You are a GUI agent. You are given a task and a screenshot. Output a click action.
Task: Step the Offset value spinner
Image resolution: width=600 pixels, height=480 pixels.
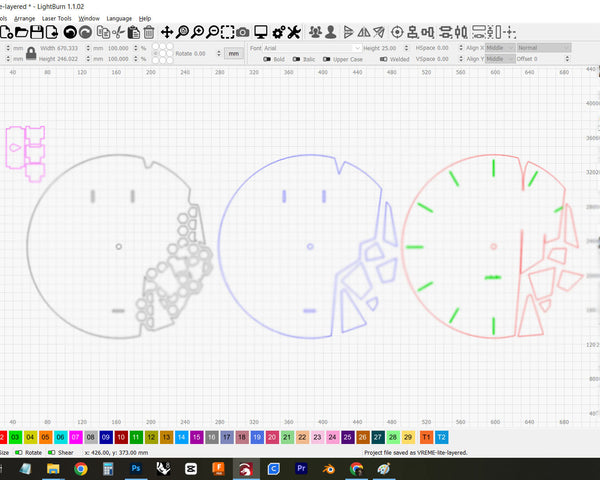[x=567, y=59]
